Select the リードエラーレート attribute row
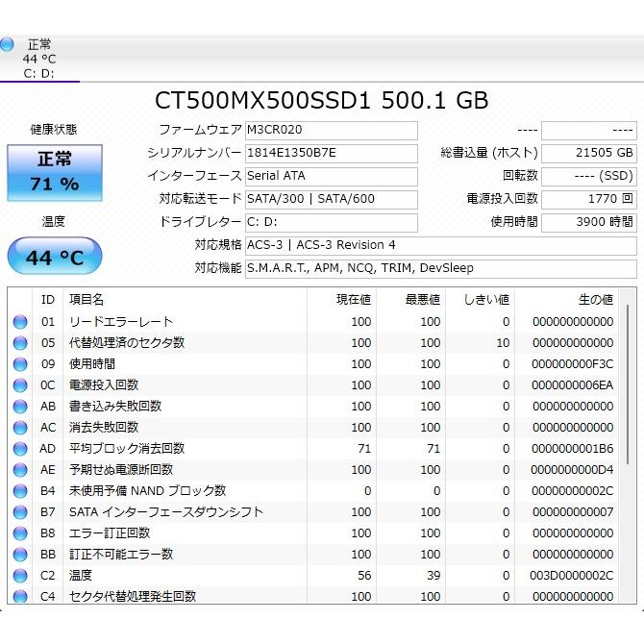644x644 pixels. (313, 322)
